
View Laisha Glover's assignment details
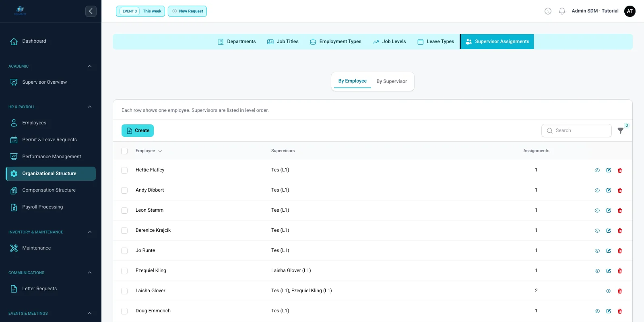[x=609, y=291]
